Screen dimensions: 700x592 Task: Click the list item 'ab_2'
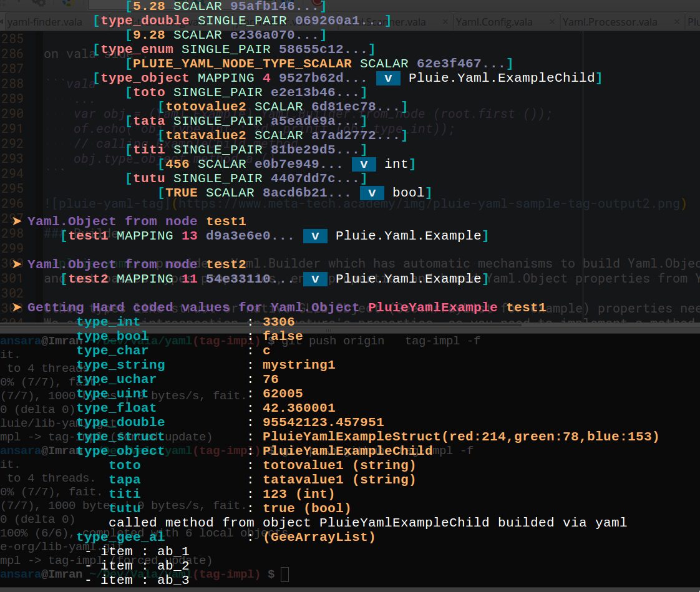pyautogui.click(x=173, y=566)
